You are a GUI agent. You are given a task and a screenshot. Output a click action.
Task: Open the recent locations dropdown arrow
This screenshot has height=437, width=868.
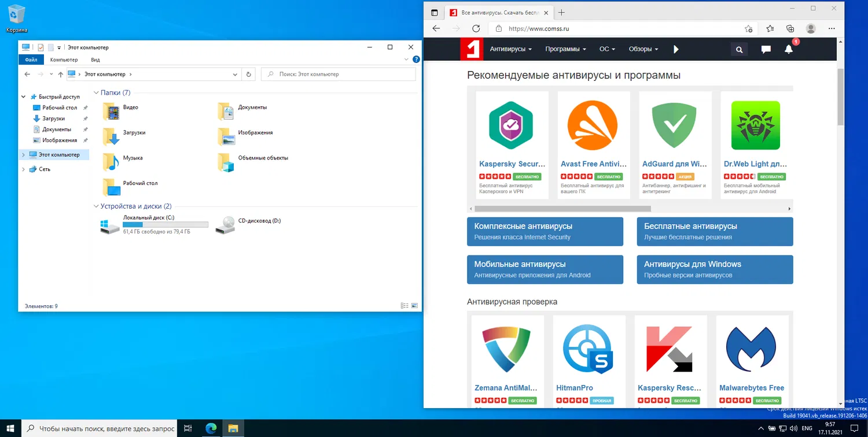(x=52, y=75)
